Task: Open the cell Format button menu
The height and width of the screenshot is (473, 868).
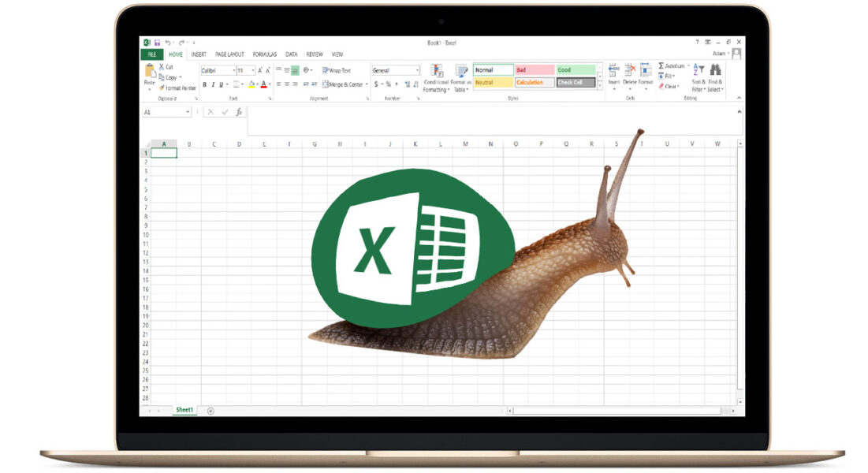Action: pyautogui.click(x=646, y=76)
